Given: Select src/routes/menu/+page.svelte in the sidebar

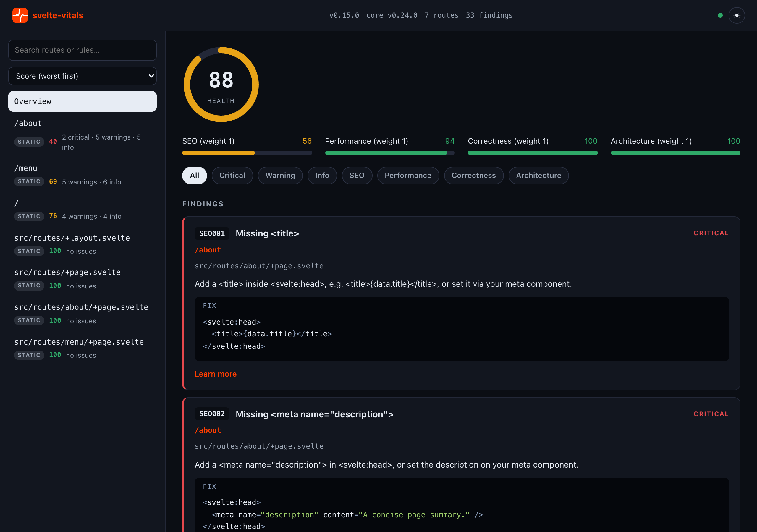Looking at the screenshot, I should pos(83,349).
